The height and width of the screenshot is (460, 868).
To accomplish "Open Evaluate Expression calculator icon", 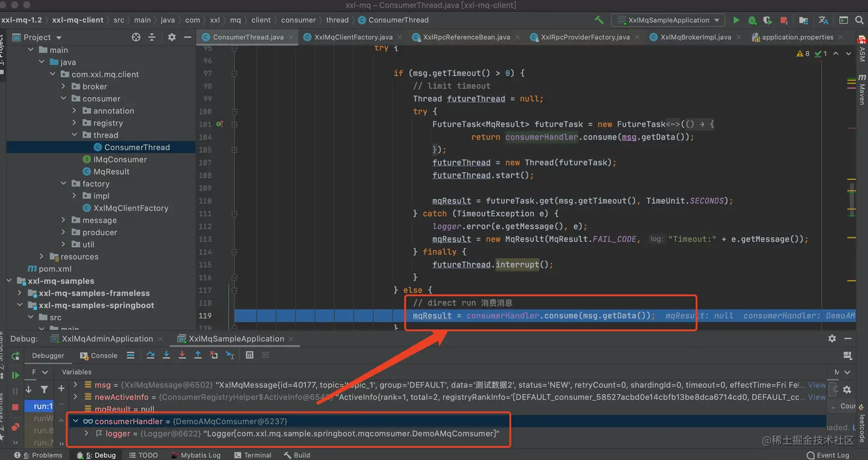I will (x=250, y=355).
